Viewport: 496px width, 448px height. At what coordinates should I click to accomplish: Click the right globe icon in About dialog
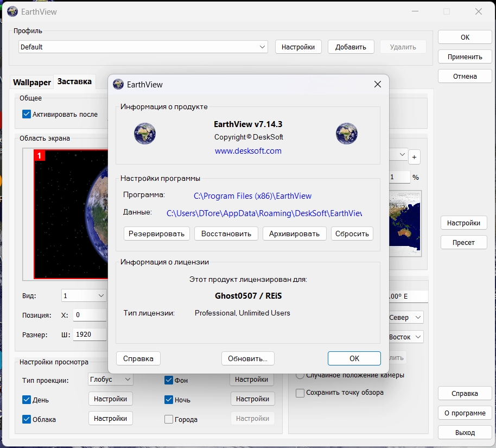(346, 133)
